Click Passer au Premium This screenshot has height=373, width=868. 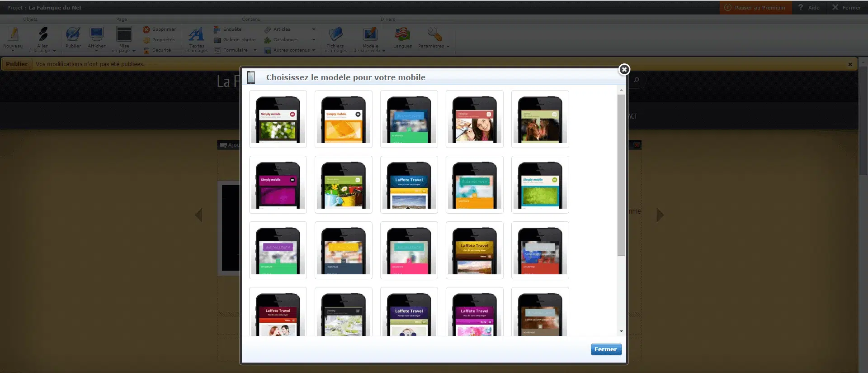[x=755, y=8]
